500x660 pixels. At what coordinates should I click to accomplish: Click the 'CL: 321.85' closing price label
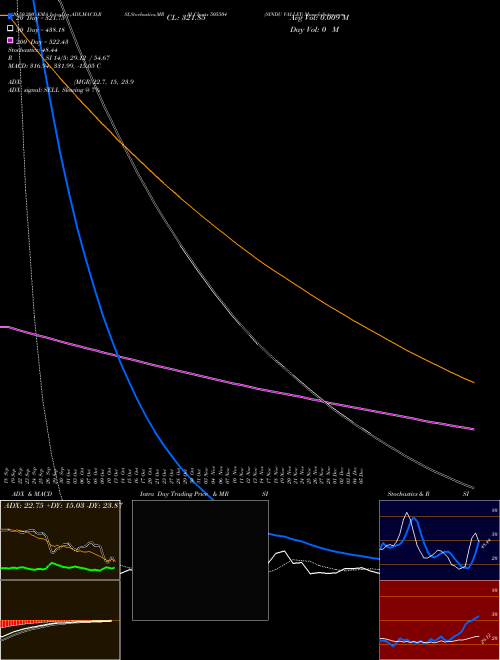tap(186, 18)
